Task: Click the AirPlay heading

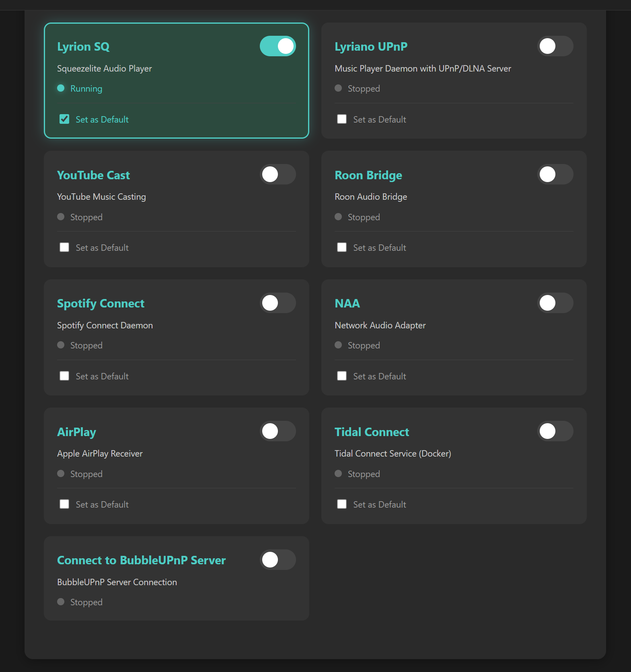Action: coord(76,432)
